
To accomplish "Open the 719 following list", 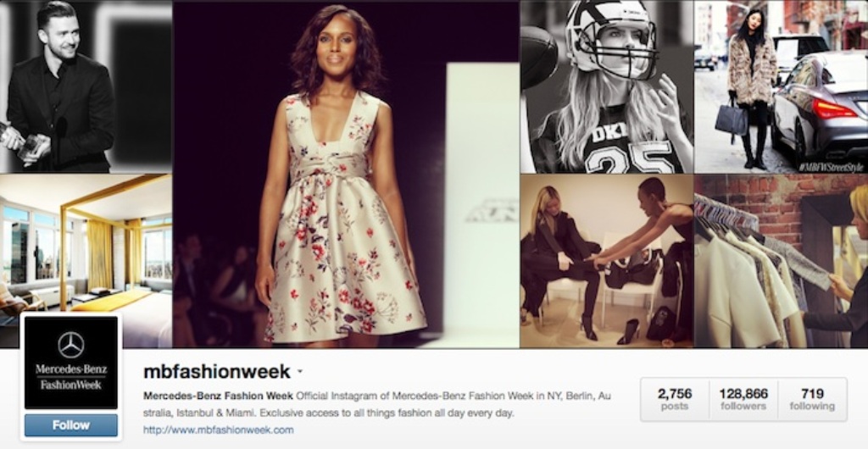I will (812, 399).
